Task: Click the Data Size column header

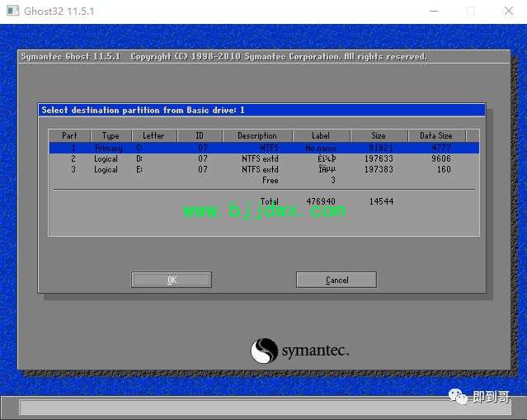Action: tap(436, 135)
